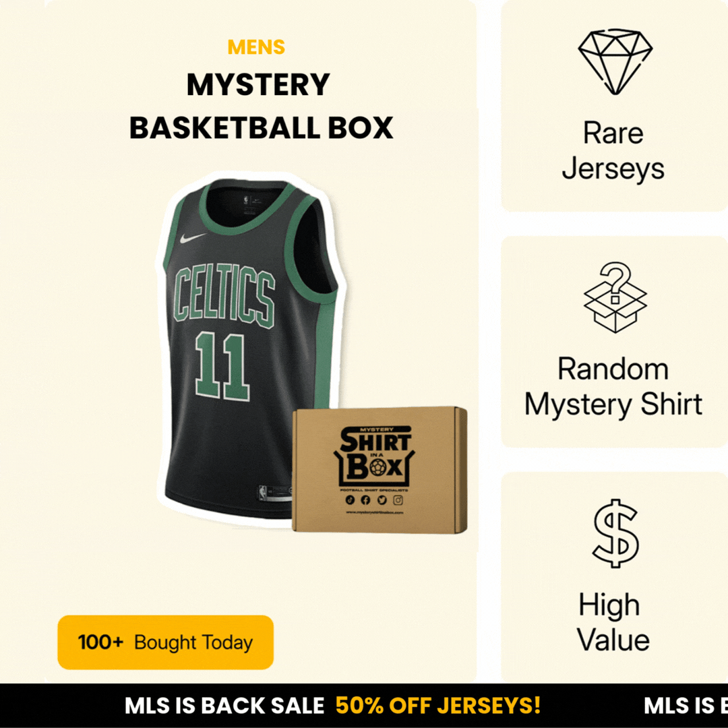Select the 100+ Bought Today badge
Image resolution: width=728 pixels, height=728 pixels.
pyautogui.click(x=166, y=642)
